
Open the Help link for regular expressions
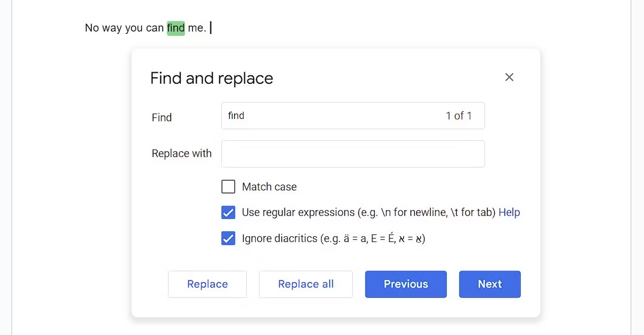coord(509,212)
